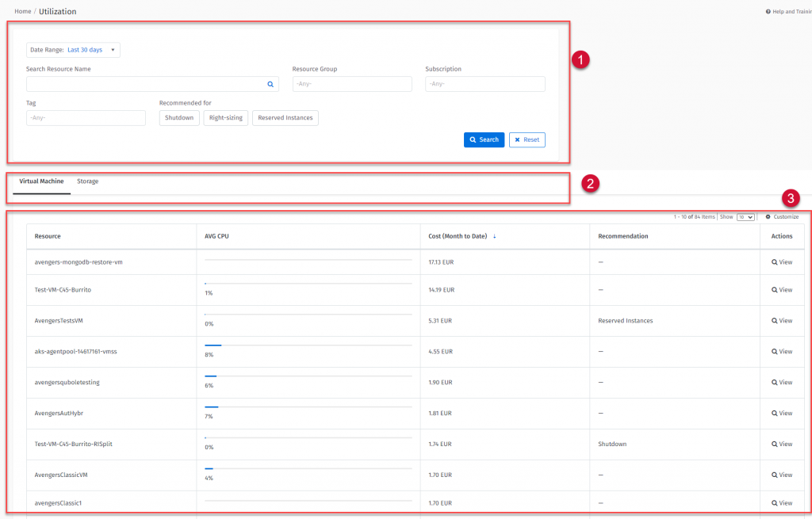Click the sort arrow on Cost column

[495, 236]
